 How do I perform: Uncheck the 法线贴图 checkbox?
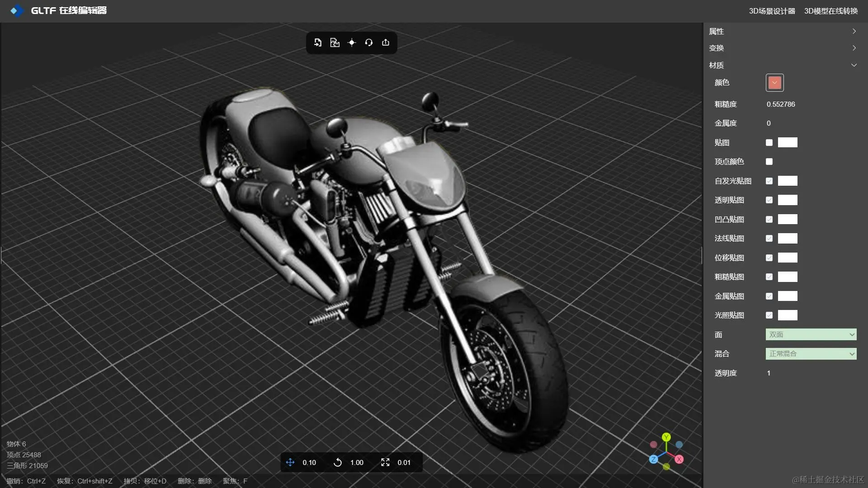769,239
